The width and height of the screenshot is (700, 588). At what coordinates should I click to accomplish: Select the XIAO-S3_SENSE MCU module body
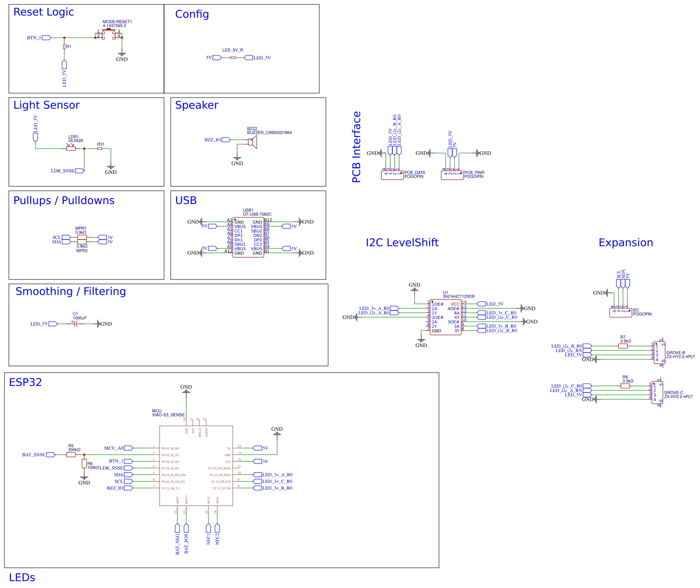coord(196,466)
